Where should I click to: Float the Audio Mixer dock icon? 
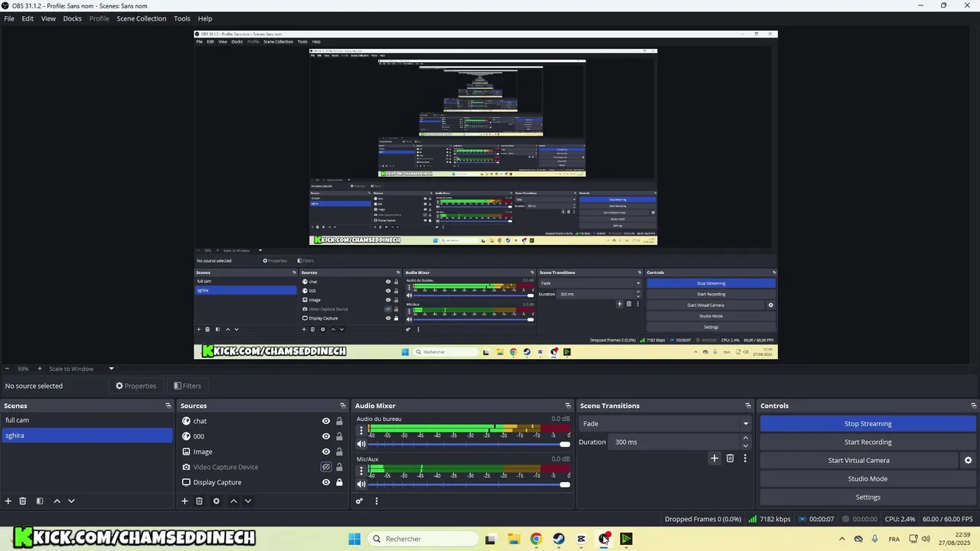tap(568, 406)
